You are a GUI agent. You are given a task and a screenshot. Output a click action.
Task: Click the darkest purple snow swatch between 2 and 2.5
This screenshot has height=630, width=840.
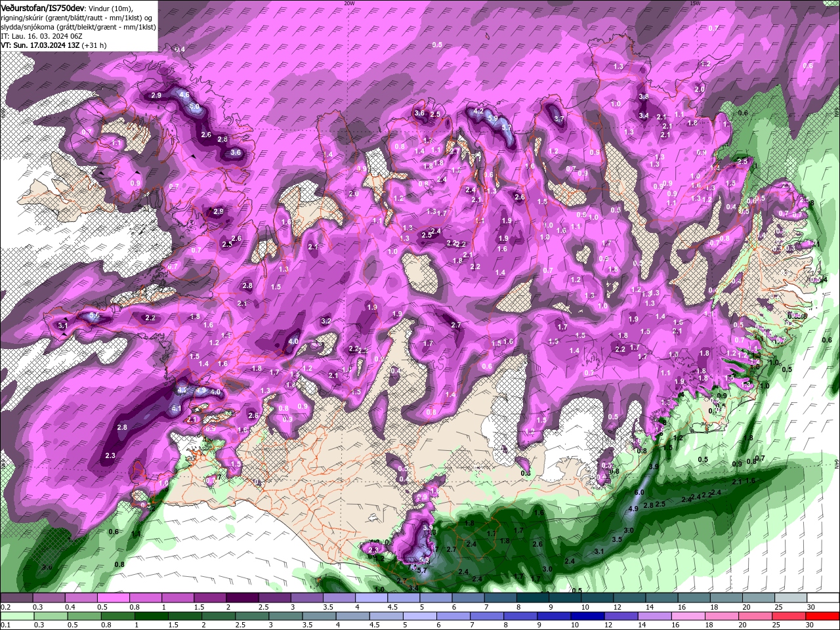tap(241, 598)
